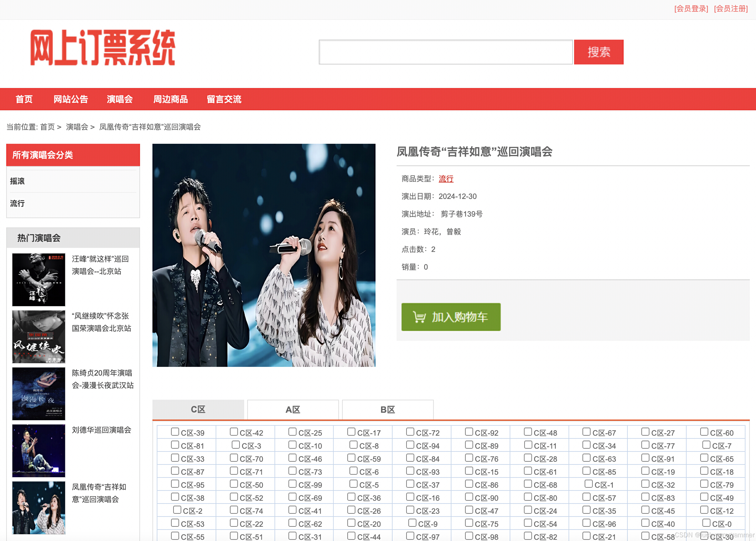Tick the C区-1 seat checkbox
756x541 pixels.
588,484
